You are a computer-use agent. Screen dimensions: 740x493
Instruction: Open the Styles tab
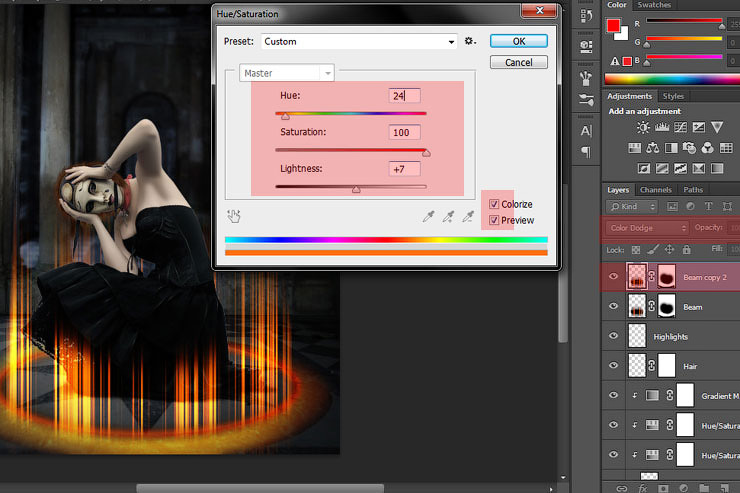click(674, 96)
